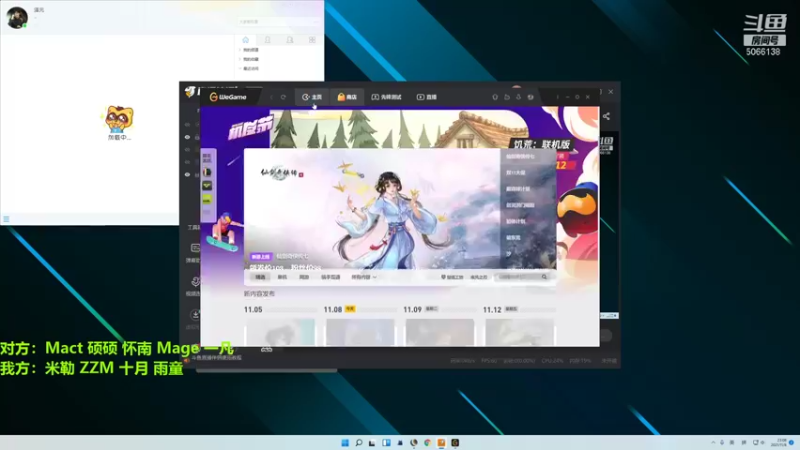Select the third store filter tab

[304, 277]
